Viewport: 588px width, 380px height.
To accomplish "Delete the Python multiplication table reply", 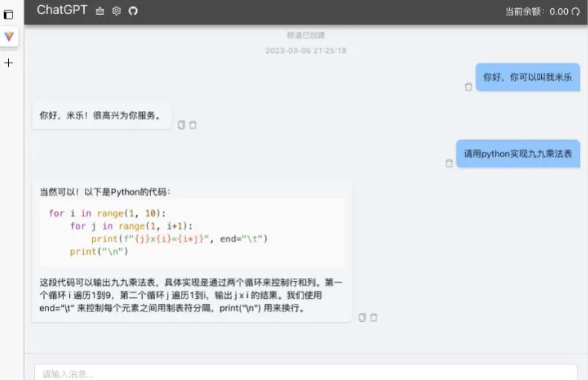I will click(x=374, y=317).
